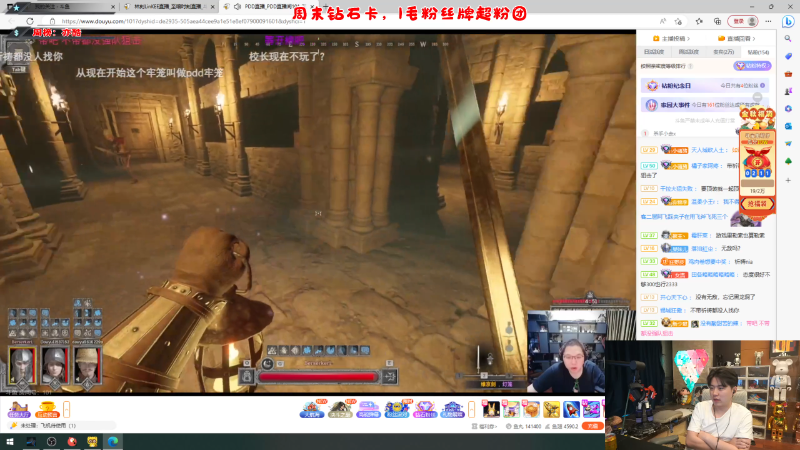
Task: Switch to the 日贡献度 ranking tab
Action: 654,52
